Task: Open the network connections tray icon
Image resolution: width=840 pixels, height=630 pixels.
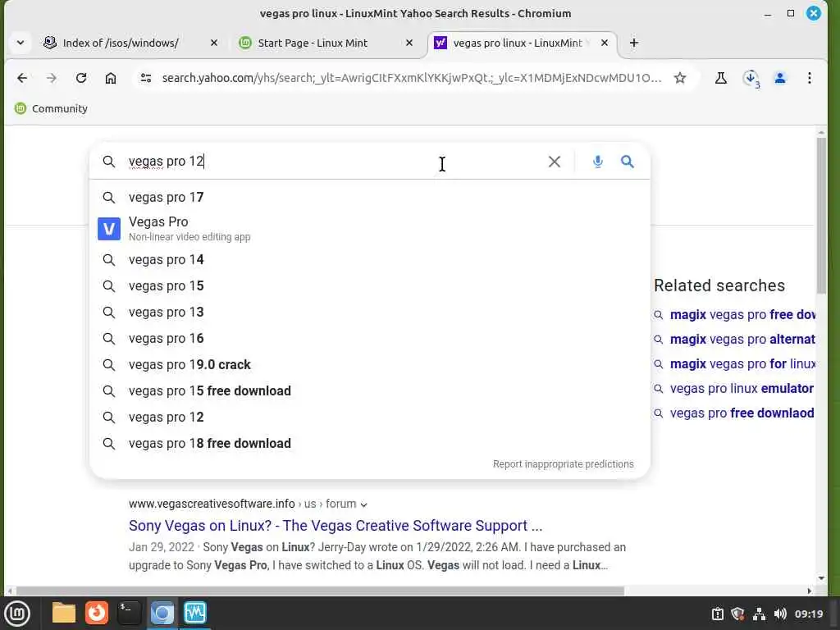Action: (x=759, y=614)
